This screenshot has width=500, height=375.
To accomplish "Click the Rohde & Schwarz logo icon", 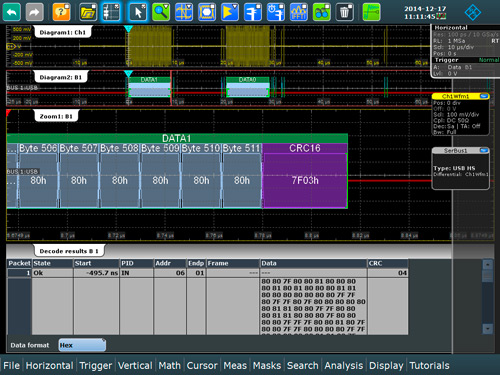I will (473, 12).
